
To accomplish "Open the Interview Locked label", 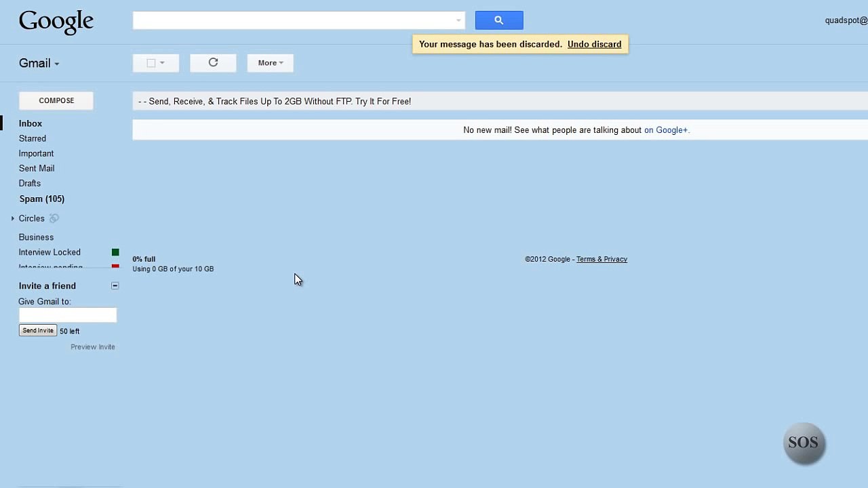I will pyautogui.click(x=50, y=252).
